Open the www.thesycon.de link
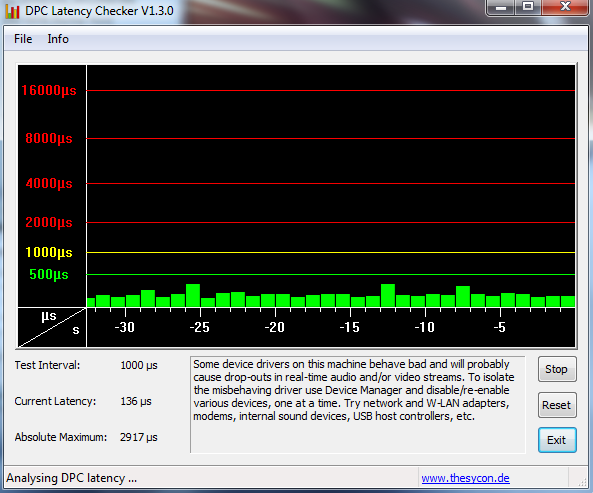 465,478
